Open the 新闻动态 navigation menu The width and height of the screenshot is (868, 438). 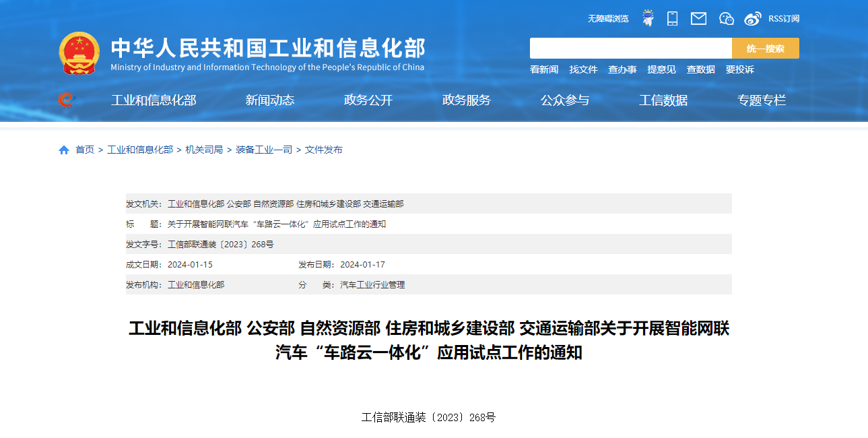click(x=269, y=100)
